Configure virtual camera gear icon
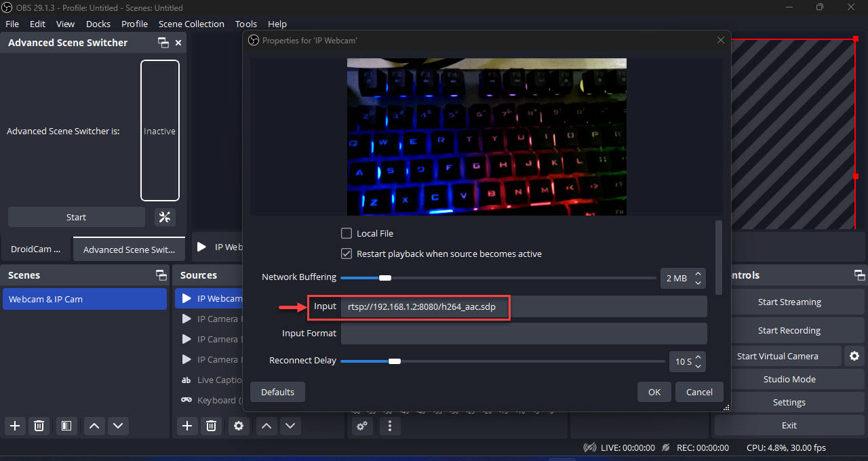The height and width of the screenshot is (461, 868). pyautogui.click(x=854, y=356)
